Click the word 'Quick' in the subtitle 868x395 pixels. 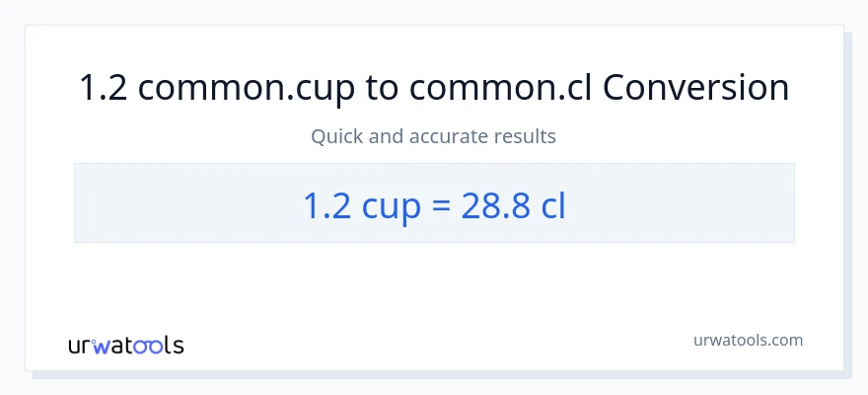336,136
